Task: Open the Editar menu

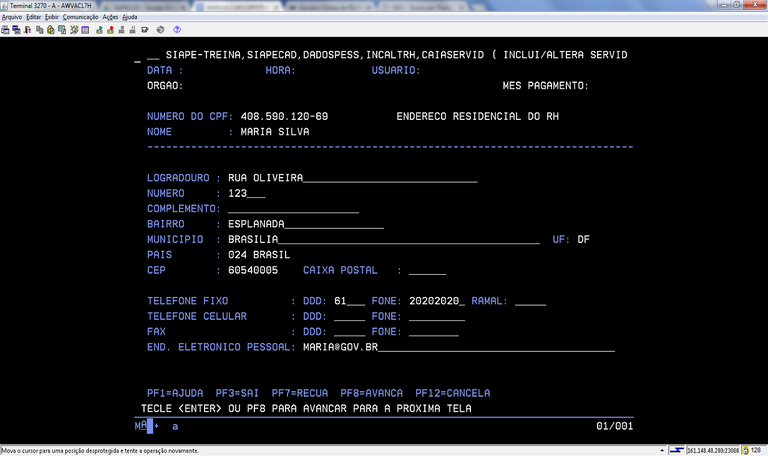Action: pos(35,17)
